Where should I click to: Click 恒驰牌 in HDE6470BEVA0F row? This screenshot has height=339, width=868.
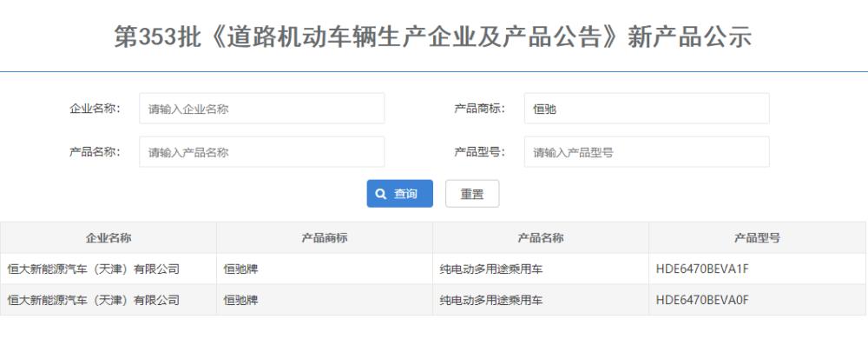[x=240, y=300]
